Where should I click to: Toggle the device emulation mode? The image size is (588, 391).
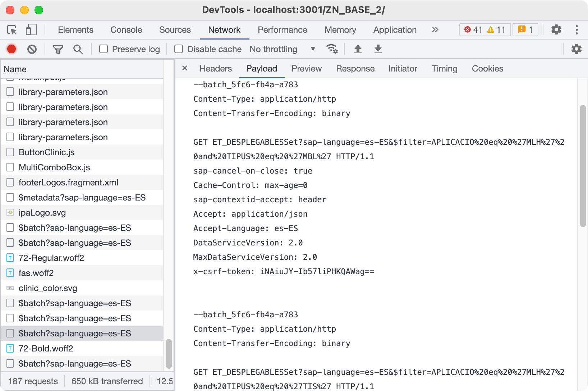pyautogui.click(x=31, y=30)
